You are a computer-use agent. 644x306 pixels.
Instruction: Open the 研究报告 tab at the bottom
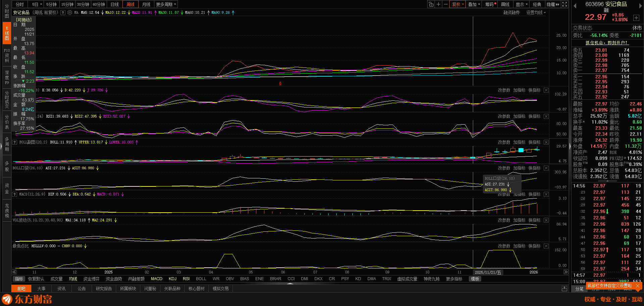(104, 289)
